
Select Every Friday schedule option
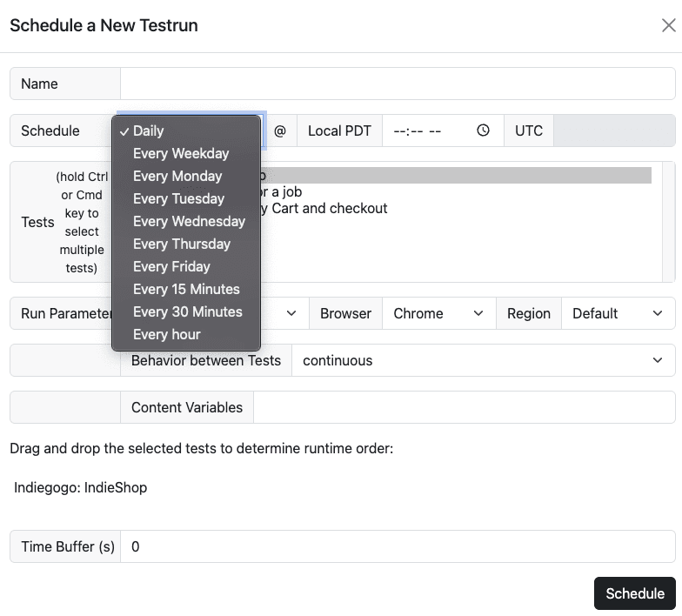(171, 266)
